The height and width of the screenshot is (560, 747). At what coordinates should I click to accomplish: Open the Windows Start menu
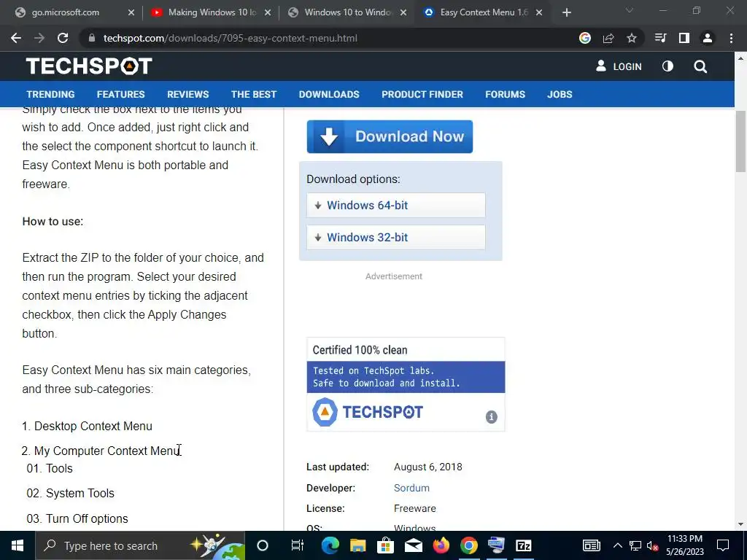pyautogui.click(x=18, y=545)
